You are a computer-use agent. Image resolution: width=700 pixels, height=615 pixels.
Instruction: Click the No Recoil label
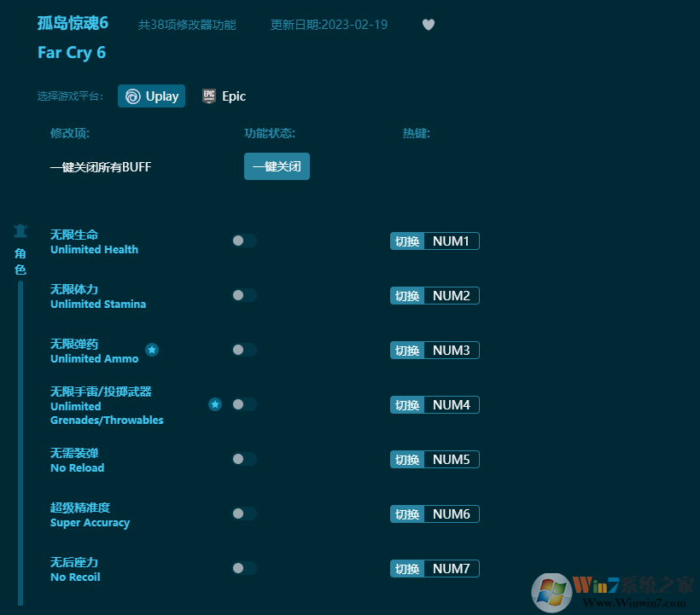75,577
